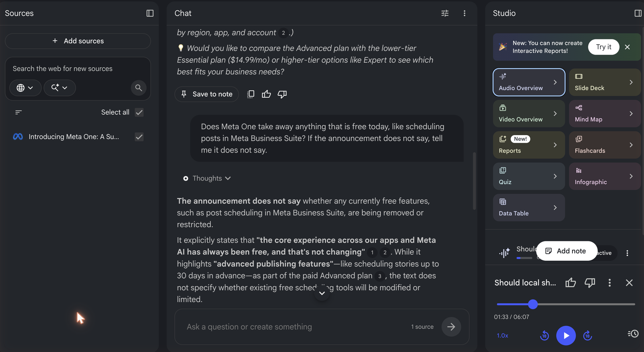Thumbs down the chat response

point(282,94)
